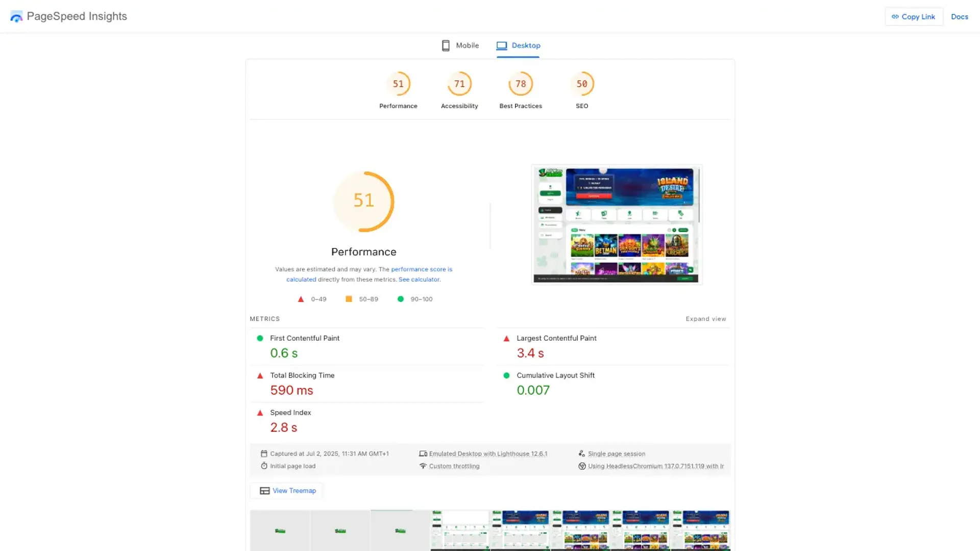The height and width of the screenshot is (551, 980).
Task: Click 'Initial page load' text
Action: [x=293, y=466]
